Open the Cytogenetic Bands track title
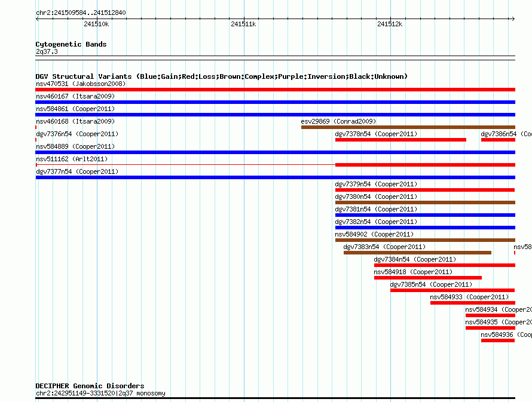The width and height of the screenshot is (532, 402). coord(71,44)
